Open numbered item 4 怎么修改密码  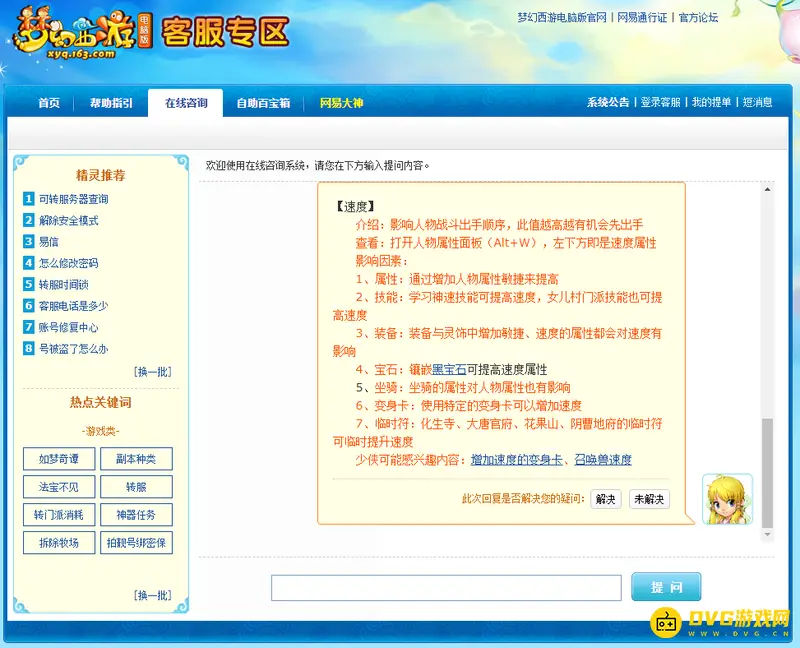pyautogui.click(x=68, y=263)
